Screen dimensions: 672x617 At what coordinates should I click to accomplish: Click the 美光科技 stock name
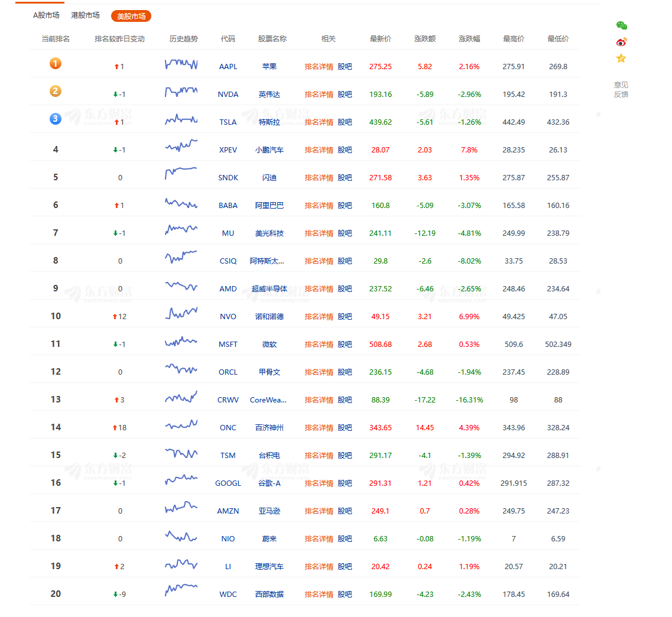[270, 233]
